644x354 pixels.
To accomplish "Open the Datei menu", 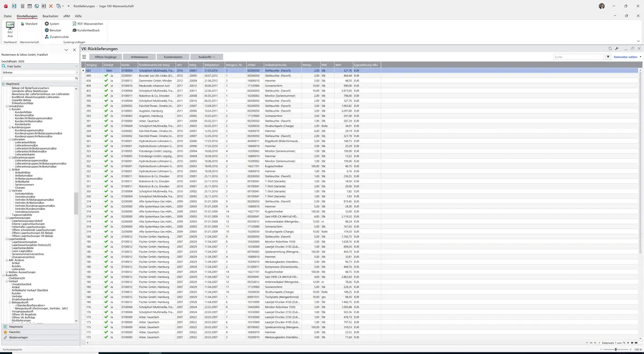I will (x=8, y=16).
